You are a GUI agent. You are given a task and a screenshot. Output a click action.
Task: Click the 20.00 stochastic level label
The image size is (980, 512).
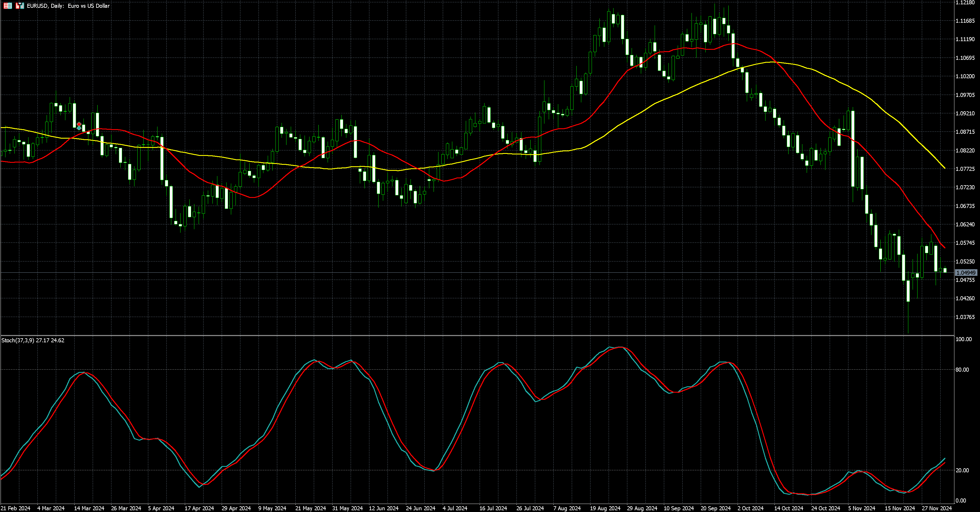coord(962,470)
